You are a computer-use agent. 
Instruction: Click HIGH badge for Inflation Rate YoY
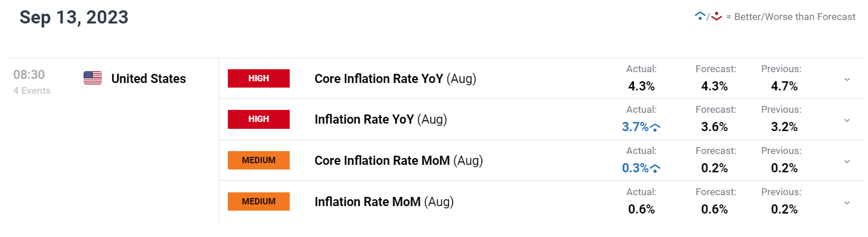pyautogui.click(x=259, y=120)
